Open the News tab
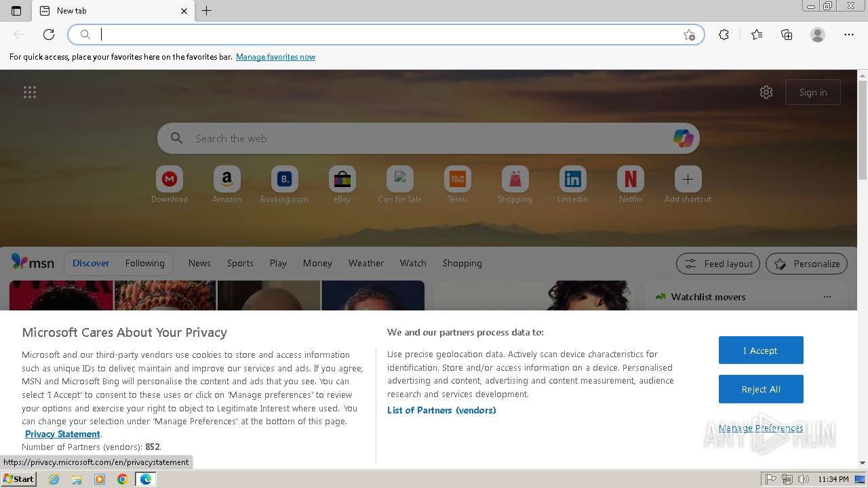This screenshot has height=488, width=868. (x=199, y=263)
